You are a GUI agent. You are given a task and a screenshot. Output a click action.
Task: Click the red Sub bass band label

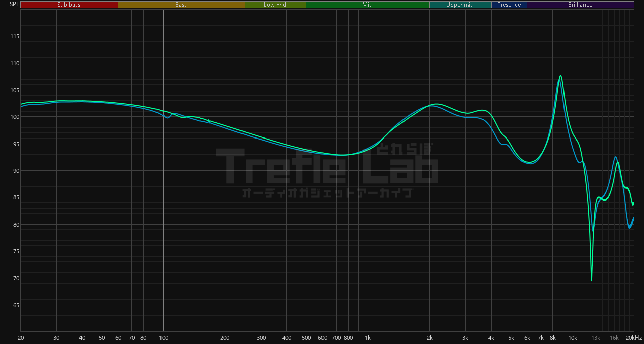pyautogui.click(x=69, y=5)
